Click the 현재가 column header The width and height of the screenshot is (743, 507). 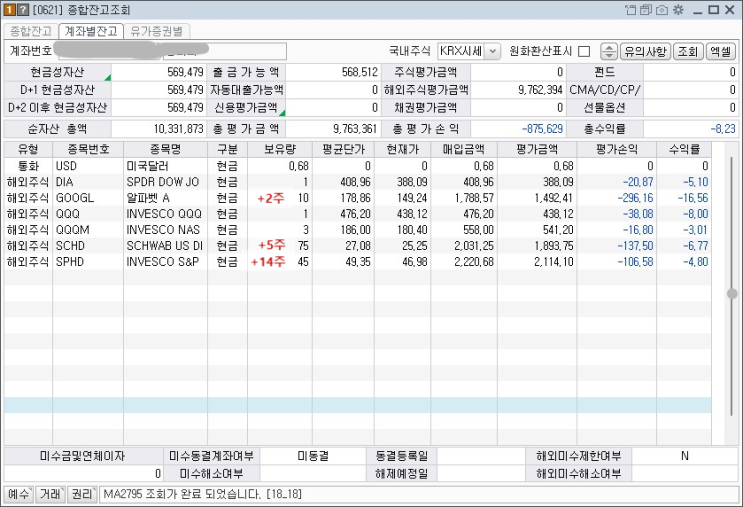pyautogui.click(x=402, y=150)
